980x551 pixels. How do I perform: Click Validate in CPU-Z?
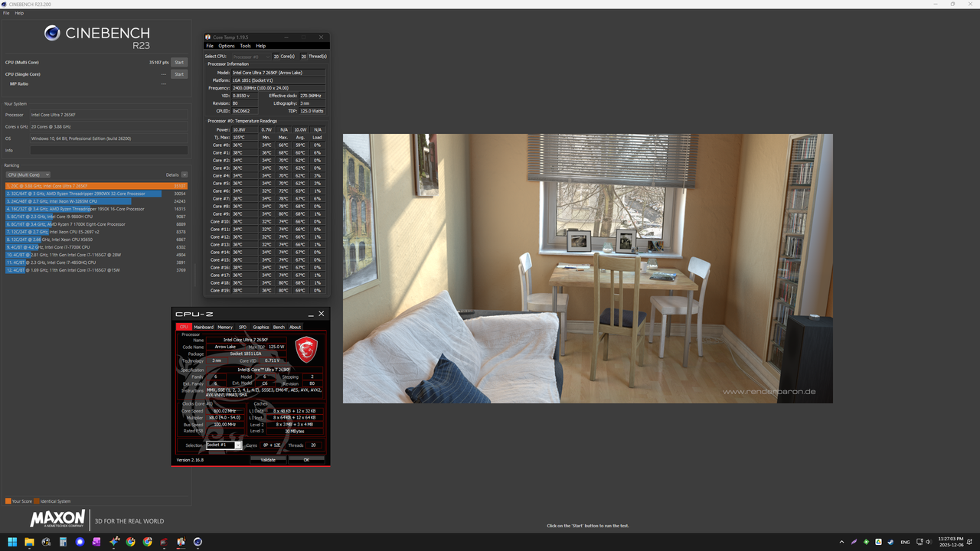(267, 459)
